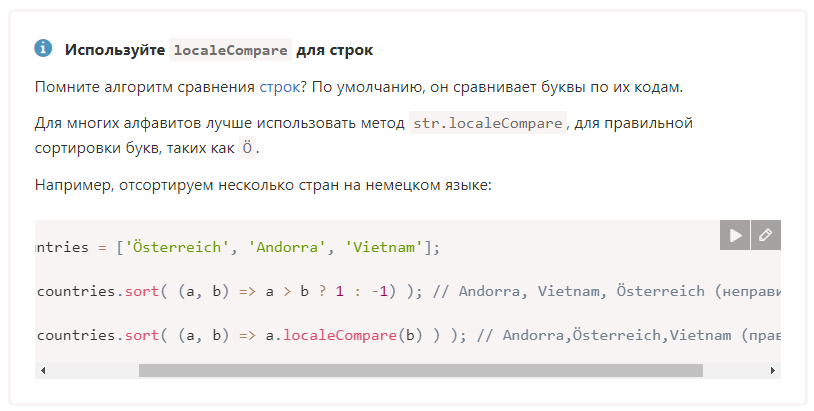Click the comment Andorra, Vietnam, Österreich
This screenshot has height=411, width=814.
581,291
